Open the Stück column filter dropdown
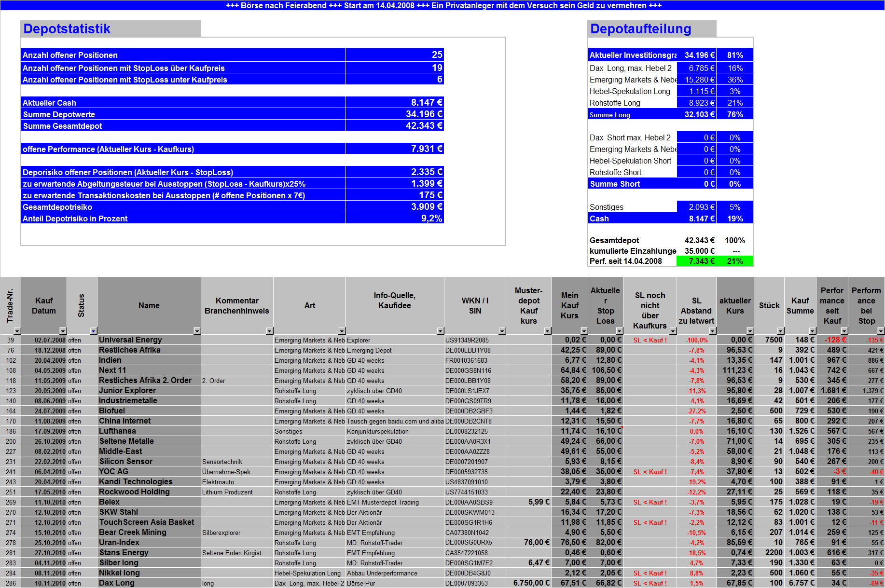The height and width of the screenshot is (588, 885). tap(780, 331)
